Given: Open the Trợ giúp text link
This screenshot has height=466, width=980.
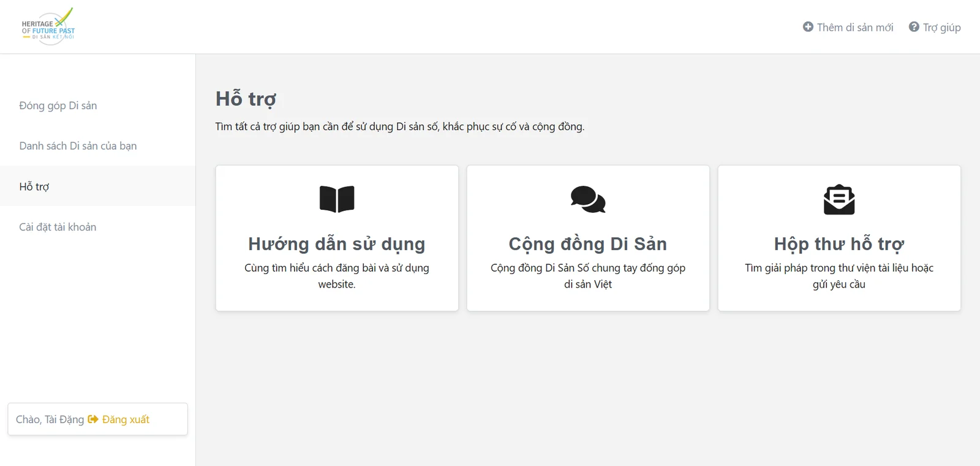Looking at the screenshot, I should point(941,28).
